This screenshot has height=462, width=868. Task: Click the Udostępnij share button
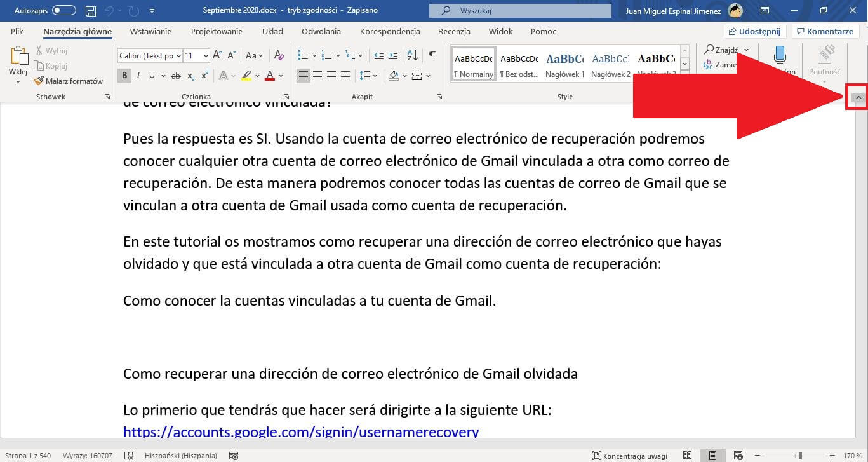pyautogui.click(x=756, y=31)
